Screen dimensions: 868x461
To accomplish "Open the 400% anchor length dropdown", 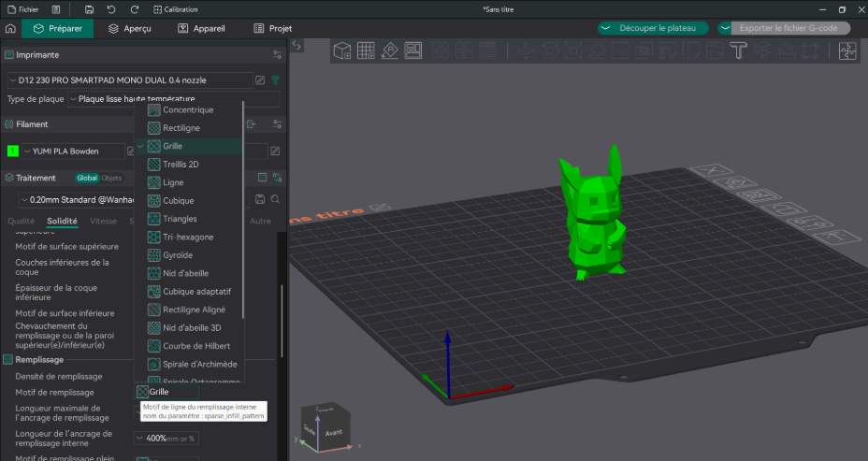I will click(166, 439).
